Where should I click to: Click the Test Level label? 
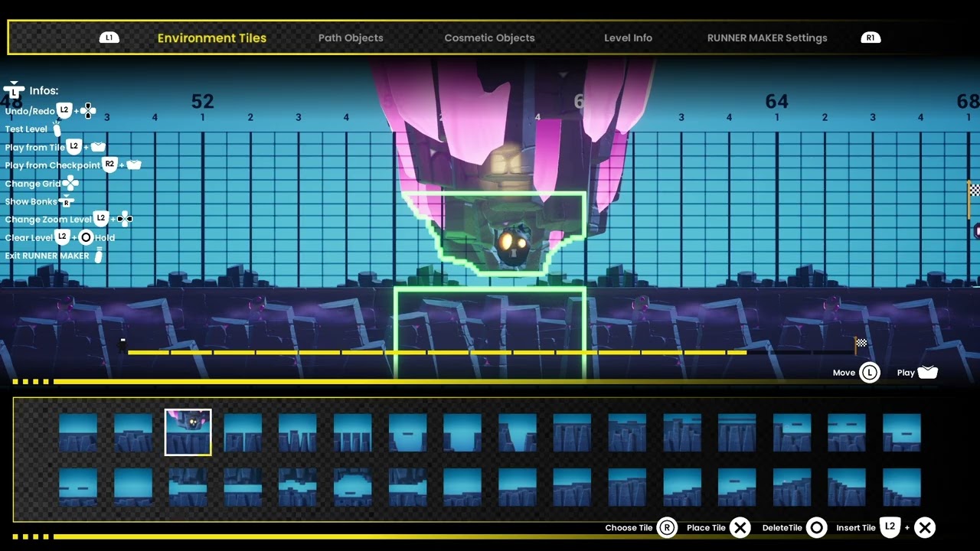[x=26, y=129]
